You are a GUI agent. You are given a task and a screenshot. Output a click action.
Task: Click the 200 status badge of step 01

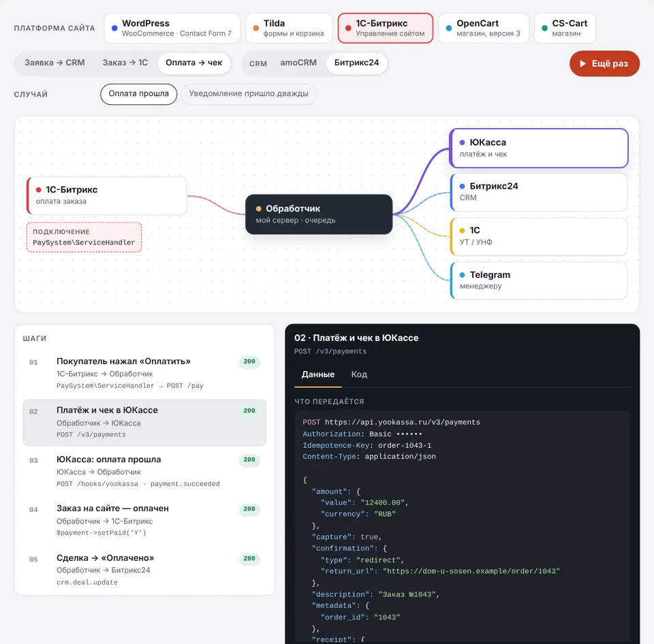(x=249, y=361)
